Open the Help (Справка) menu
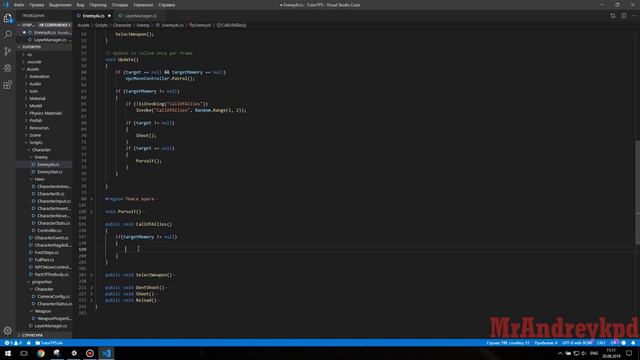Screen dimensions: 640x360 [x=167, y=5]
